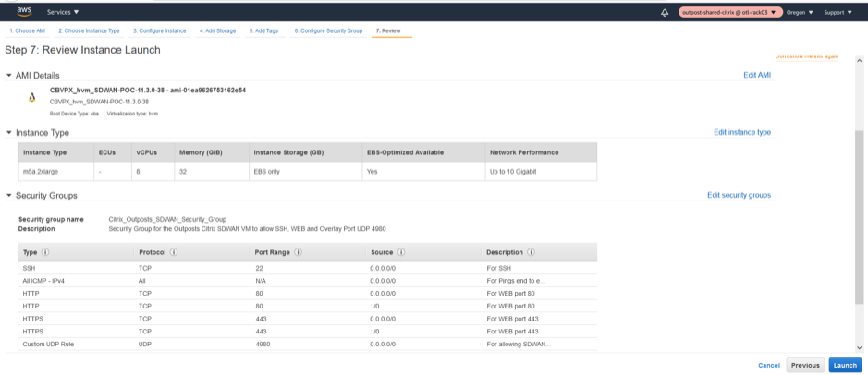
Task: Click the 'All ICMP - IPv4' row
Action: pyautogui.click(x=308, y=281)
